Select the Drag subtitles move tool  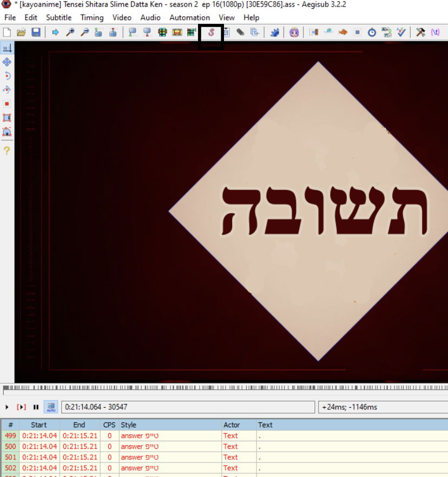[x=7, y=62]
